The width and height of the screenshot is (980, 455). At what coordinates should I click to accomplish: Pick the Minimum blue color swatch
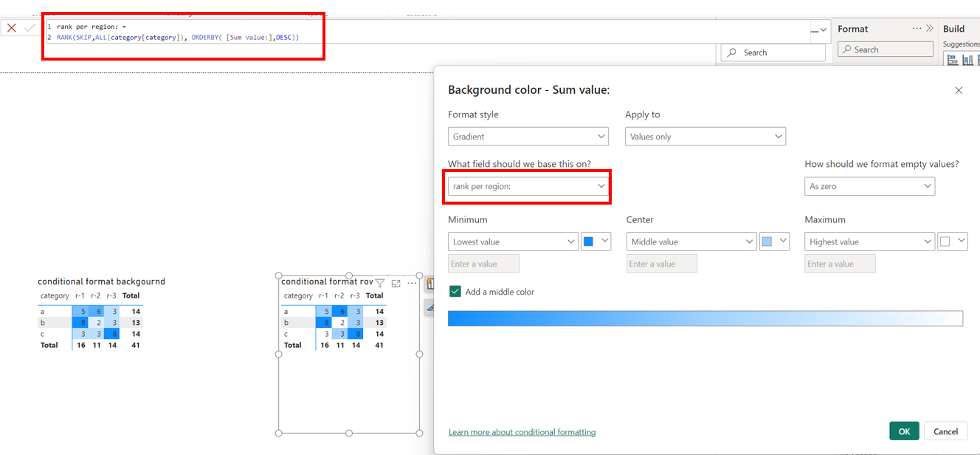pos(596,242)
